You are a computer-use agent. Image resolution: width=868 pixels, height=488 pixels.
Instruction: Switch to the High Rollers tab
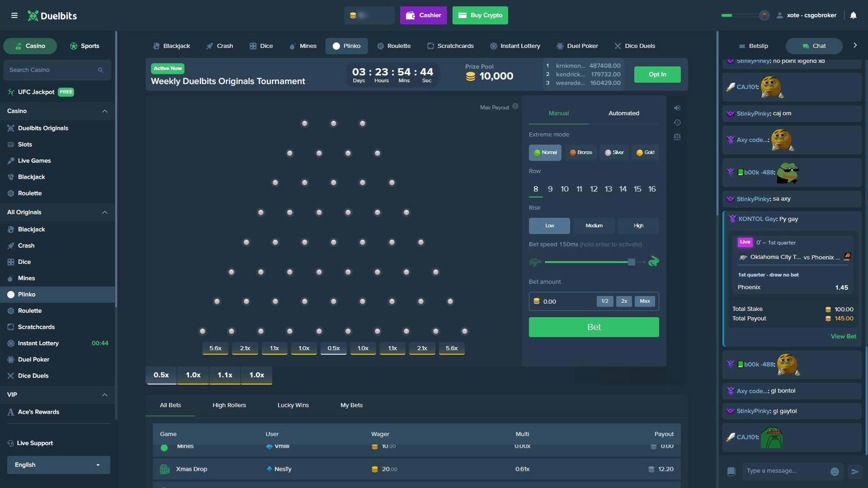coord(229,405)
